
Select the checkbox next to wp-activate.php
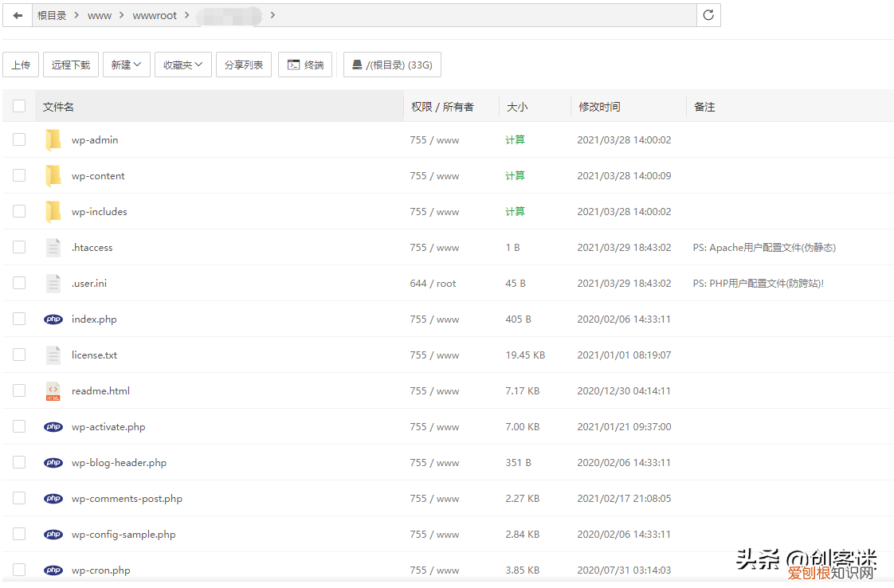pyautogui.click(x=19, y=426)
